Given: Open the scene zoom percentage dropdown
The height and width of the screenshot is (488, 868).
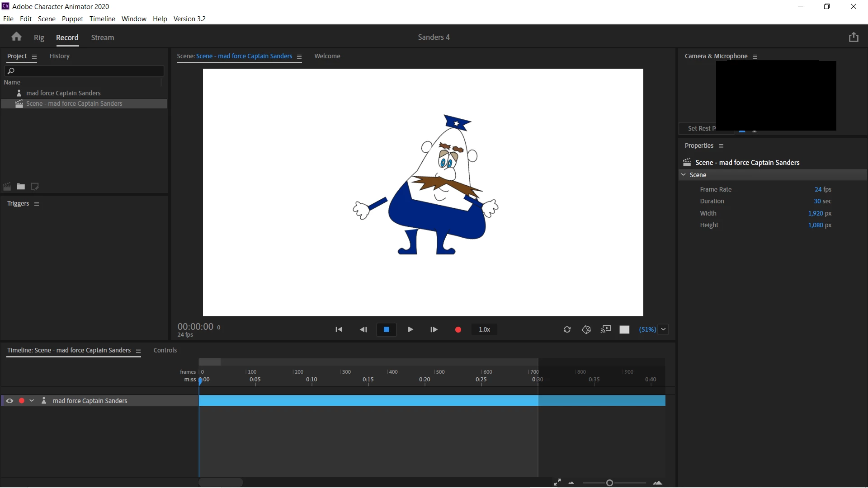Looking at the screenshot, I should click(x=663, y=329).
